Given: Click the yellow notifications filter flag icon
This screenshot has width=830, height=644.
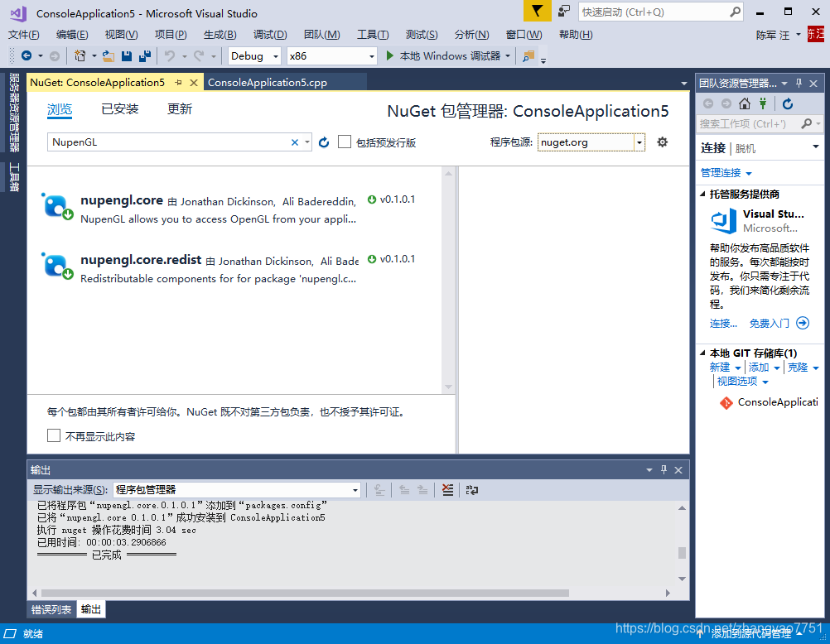Looking at the screenshot, I should click(538, 11).
